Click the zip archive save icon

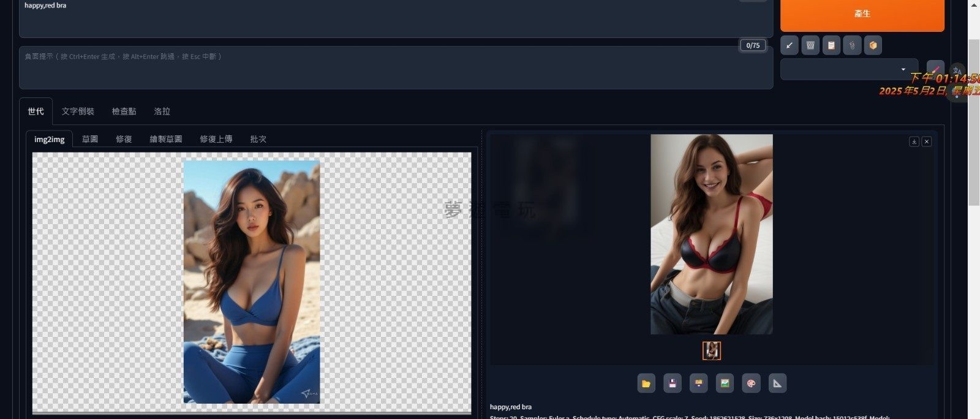[698, 383]
